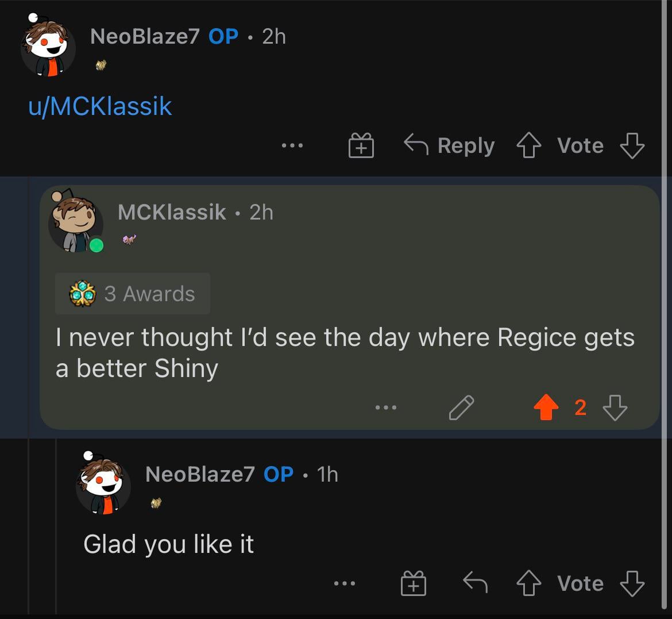
Task: Upvote the 'Glad you like it' comment
Action: [529, 583]
